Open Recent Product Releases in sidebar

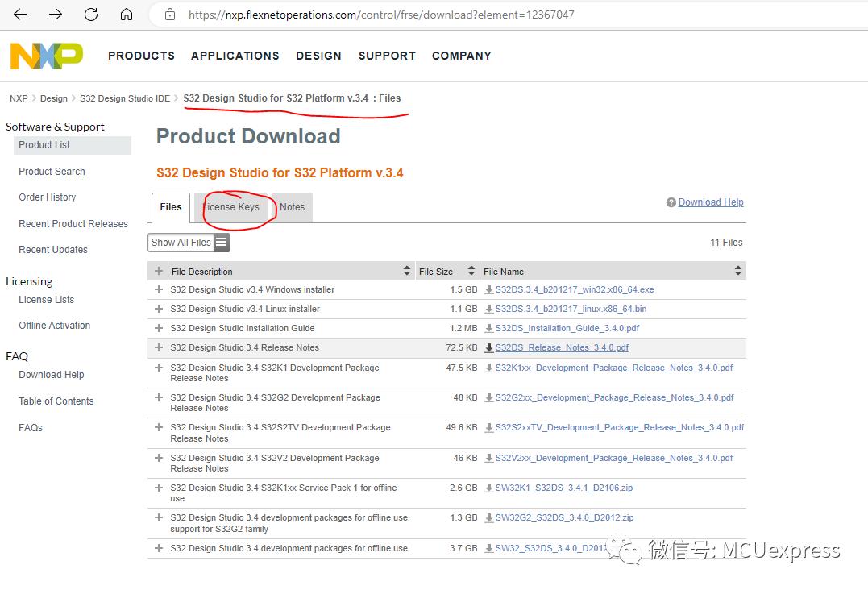[x=73, y=224]
